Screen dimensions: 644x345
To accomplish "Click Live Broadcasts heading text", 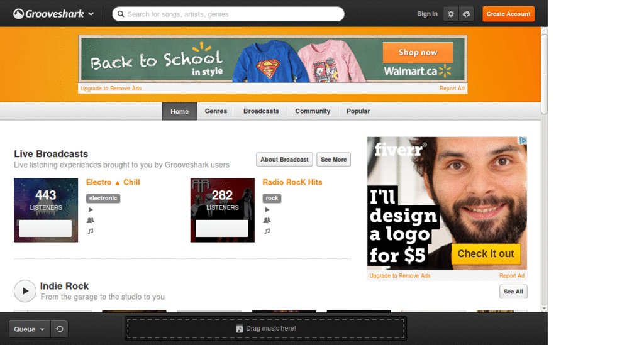I will 51,154.
